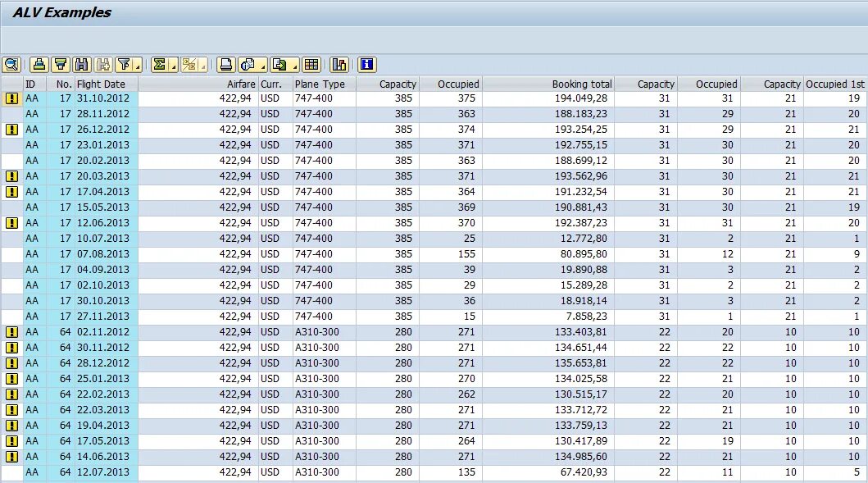Select the Flight Date column header
This screenshot has width=868, height=483.
(x=102, y=84)
